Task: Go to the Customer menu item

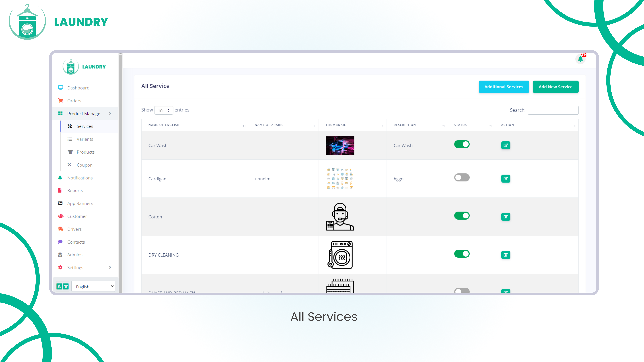Action: point(77,216)
